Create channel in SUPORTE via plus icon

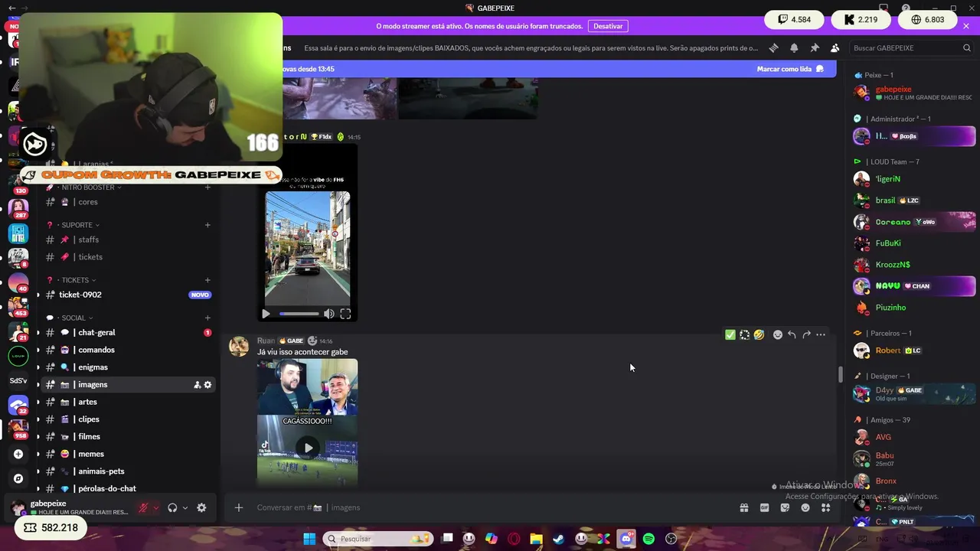click(x=207, y=225)
